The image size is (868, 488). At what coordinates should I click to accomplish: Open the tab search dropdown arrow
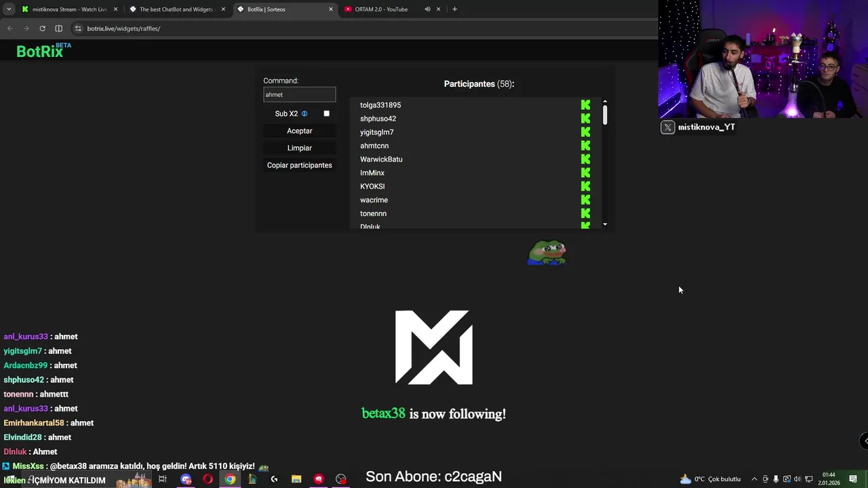(x=9, y=9)
